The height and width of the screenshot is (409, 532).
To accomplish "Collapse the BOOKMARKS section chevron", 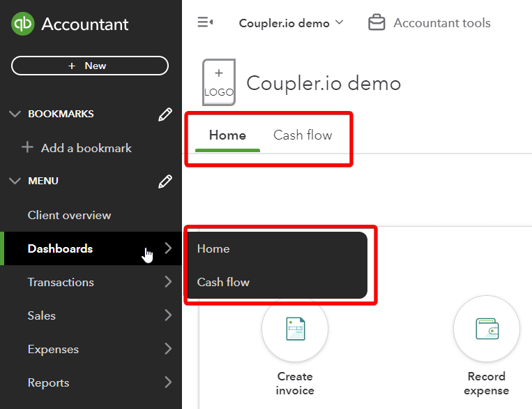I will click(x=15, y=114).
